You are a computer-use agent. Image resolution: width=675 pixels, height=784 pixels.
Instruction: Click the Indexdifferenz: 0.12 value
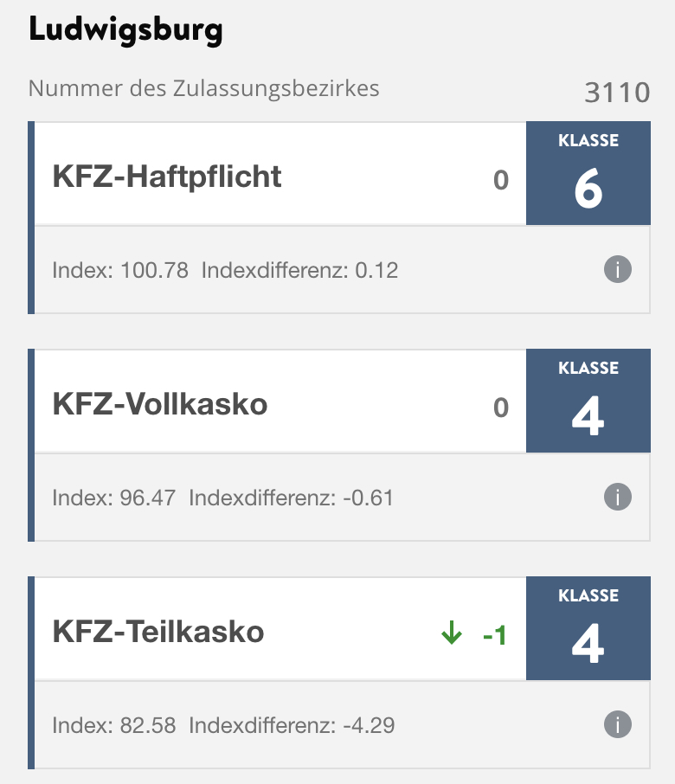pyautogui.click(x=299, y=271)
